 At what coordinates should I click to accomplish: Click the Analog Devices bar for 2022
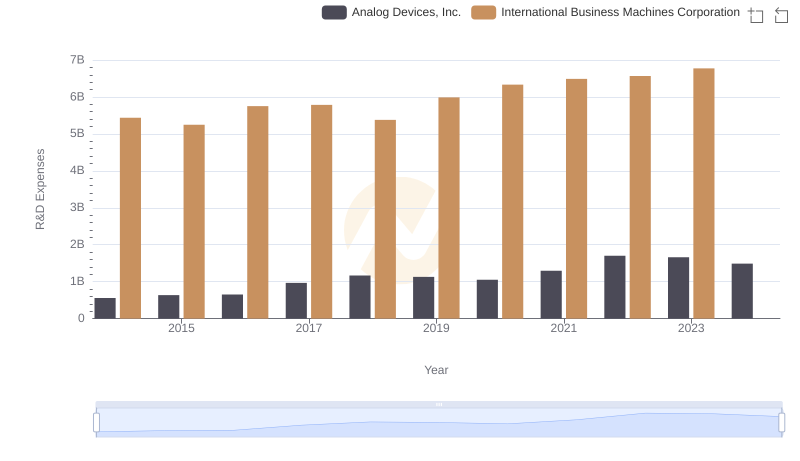point(615,287)
